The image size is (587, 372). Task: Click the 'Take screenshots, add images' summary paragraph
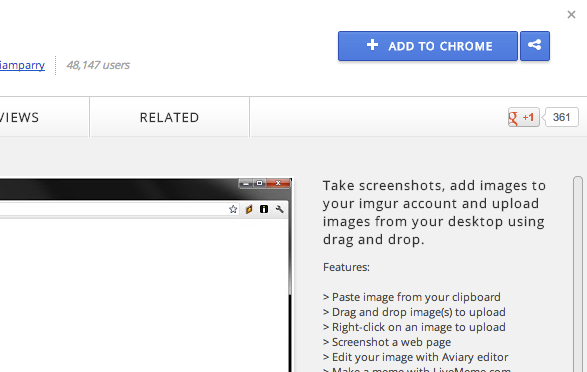click(x=434, y=213)
